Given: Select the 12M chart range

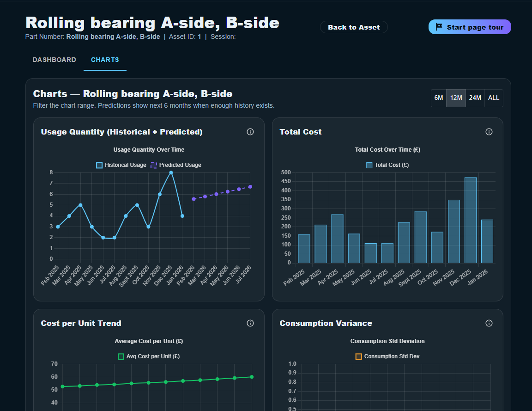Looking at the screenshot, I should (x=456, y=98).
